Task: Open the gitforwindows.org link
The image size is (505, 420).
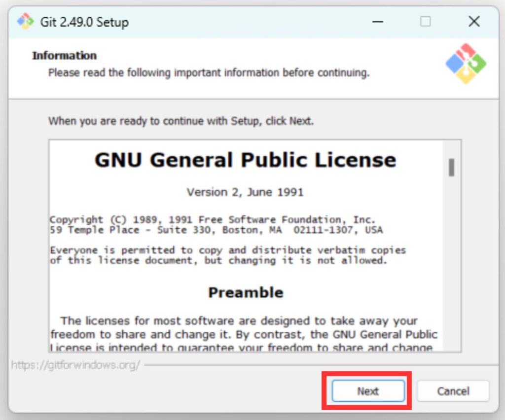Action: (x=75, y=365)
